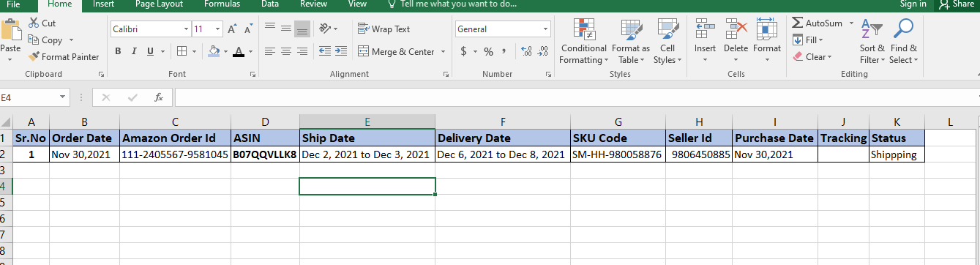This screenshot has width=980, height=265.
Task: Click the Copy icon
Action: [x=34, y=40]
